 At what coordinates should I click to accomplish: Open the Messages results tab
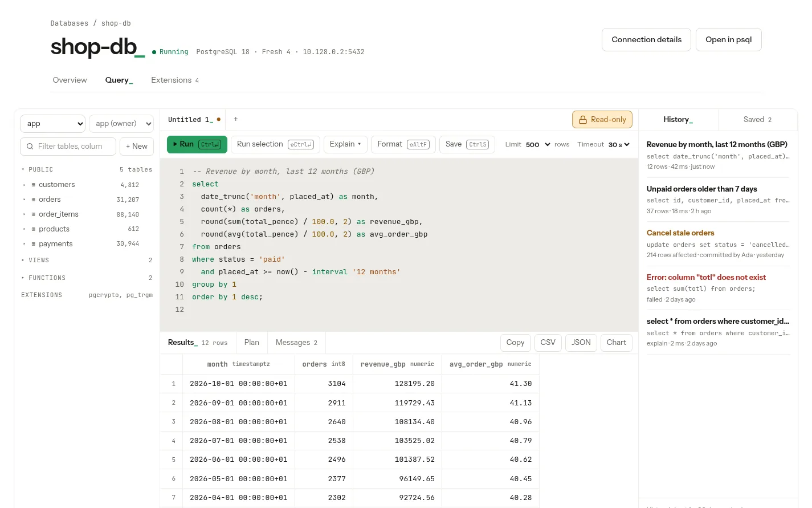tap(296, 343)
